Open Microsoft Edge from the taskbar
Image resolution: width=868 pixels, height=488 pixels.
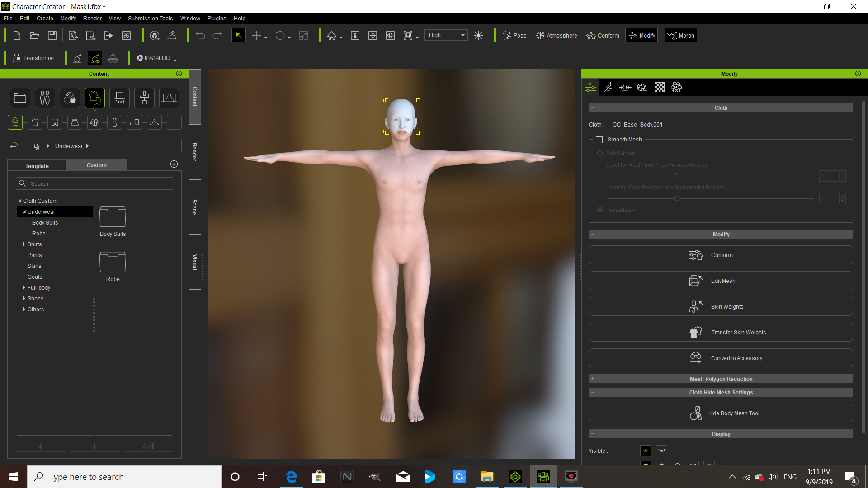pos(291,477)
